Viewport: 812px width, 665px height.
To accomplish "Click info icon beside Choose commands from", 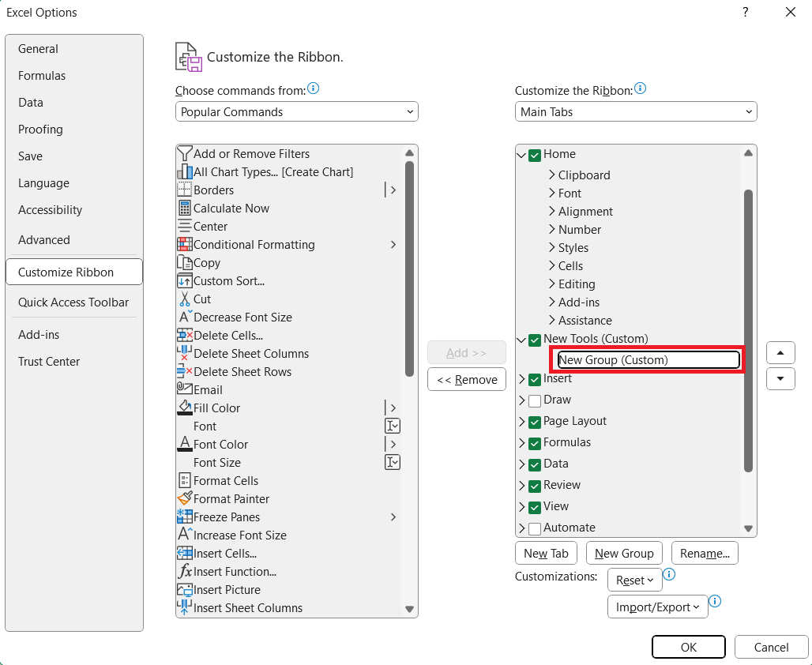I will point(314,88).
